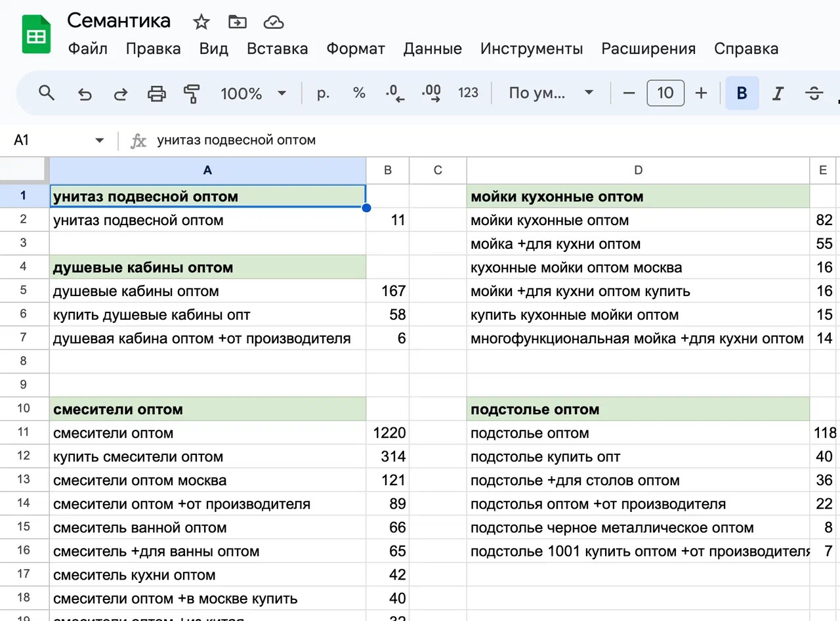Open the Формат menu
Image resolution: width=840 pixels, height=621 pixels.
pyautogui.click(x=356, y=49)
